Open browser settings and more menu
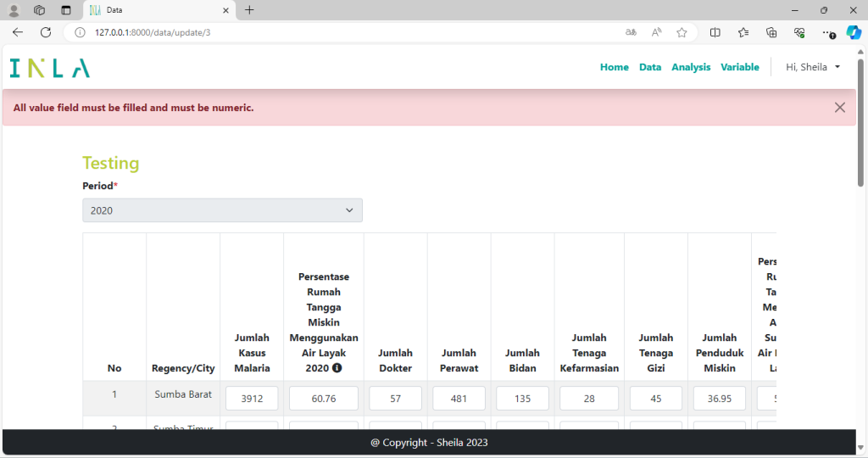 (827, 32)
